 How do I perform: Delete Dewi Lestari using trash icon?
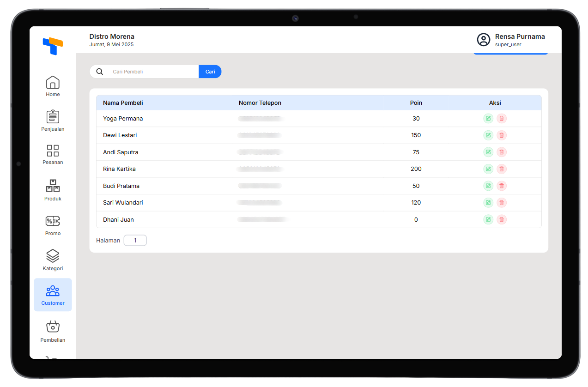click(502, 135)
